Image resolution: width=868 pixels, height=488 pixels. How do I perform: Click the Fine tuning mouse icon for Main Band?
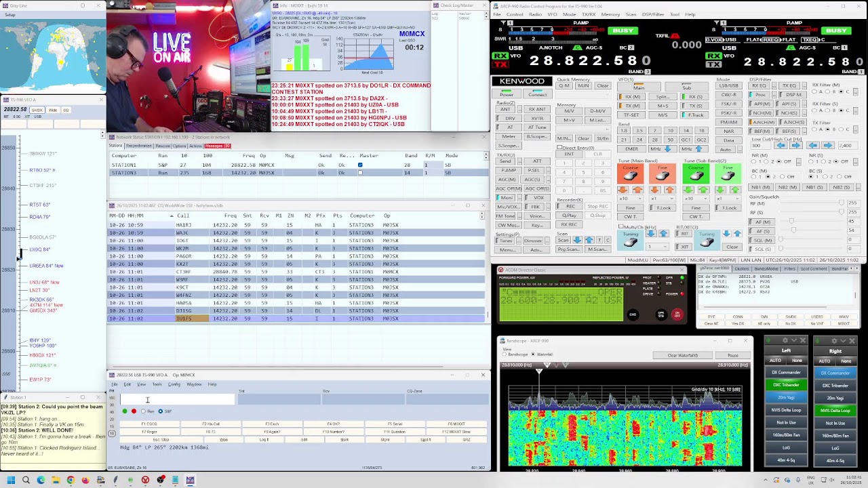(663, 174)
